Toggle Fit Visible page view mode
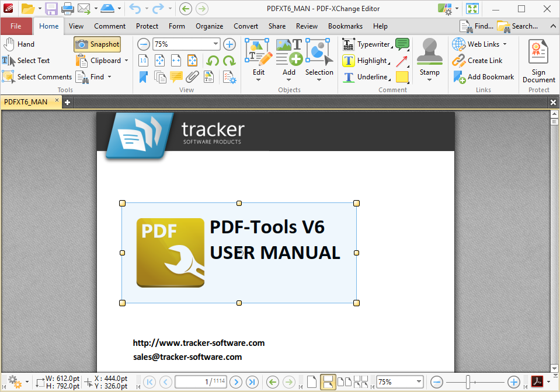 [x=192, y=60]
